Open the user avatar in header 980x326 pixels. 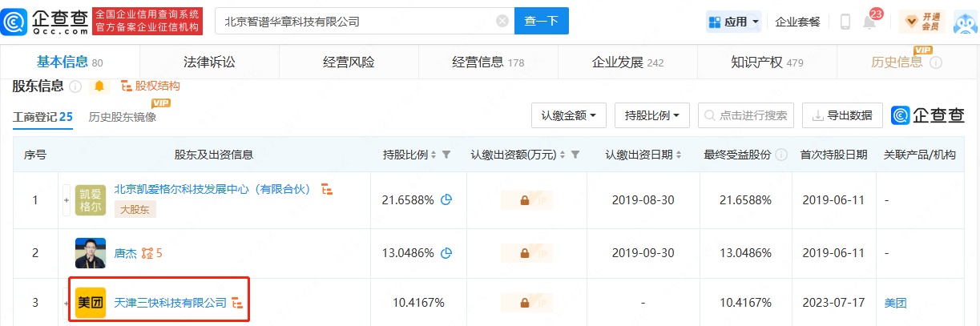point(966,22)
